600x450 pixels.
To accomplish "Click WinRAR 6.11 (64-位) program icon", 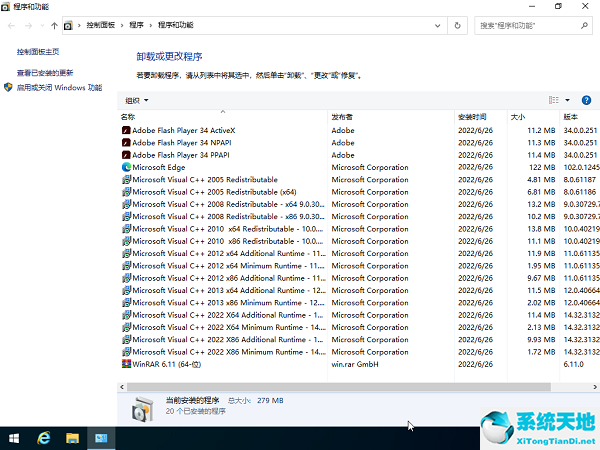I will pyautogui.click(x=125, y=364).
